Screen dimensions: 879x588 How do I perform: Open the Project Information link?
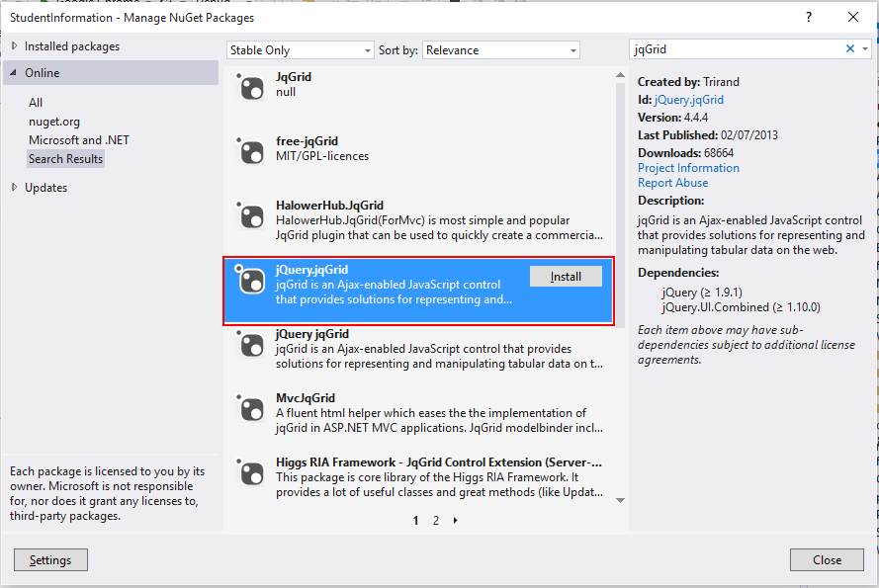[688, 168]
